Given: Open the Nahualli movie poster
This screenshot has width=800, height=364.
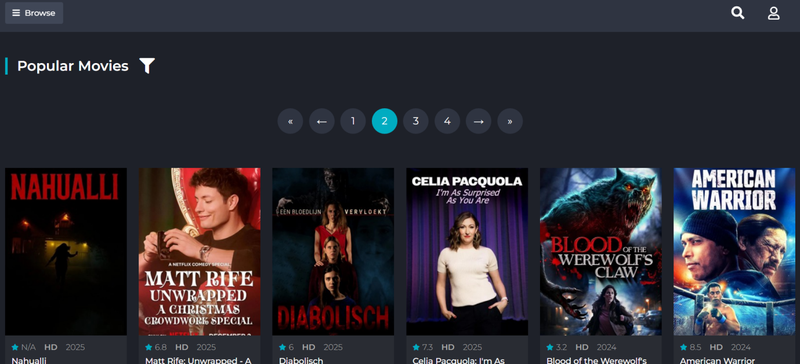Looking at the screenshot, I should click(x=66, y=252).
